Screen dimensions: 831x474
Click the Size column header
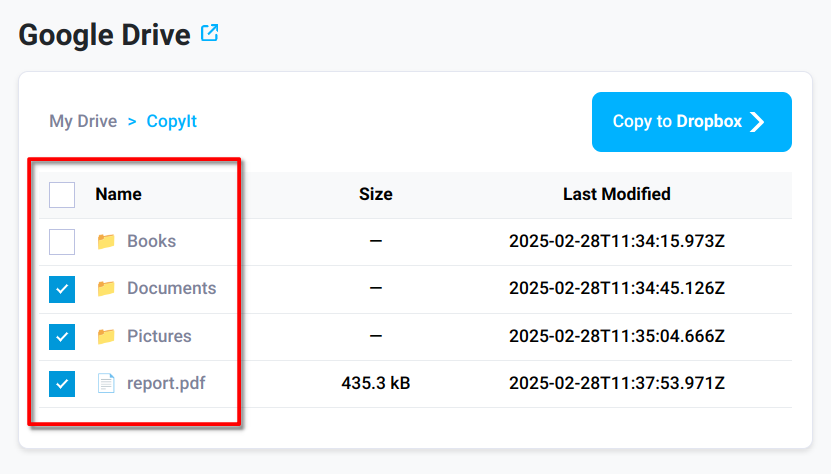pyautogui.click(x=376, y=194)
